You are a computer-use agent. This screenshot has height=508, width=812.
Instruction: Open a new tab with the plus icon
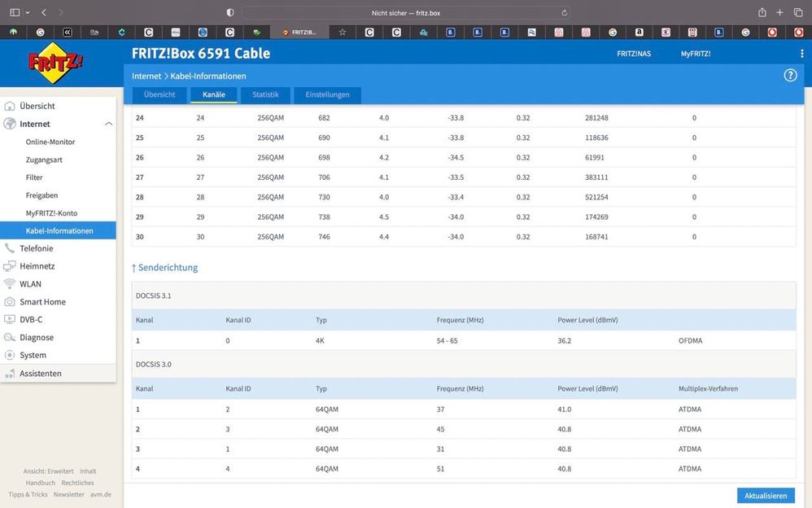tap(779, 12)
